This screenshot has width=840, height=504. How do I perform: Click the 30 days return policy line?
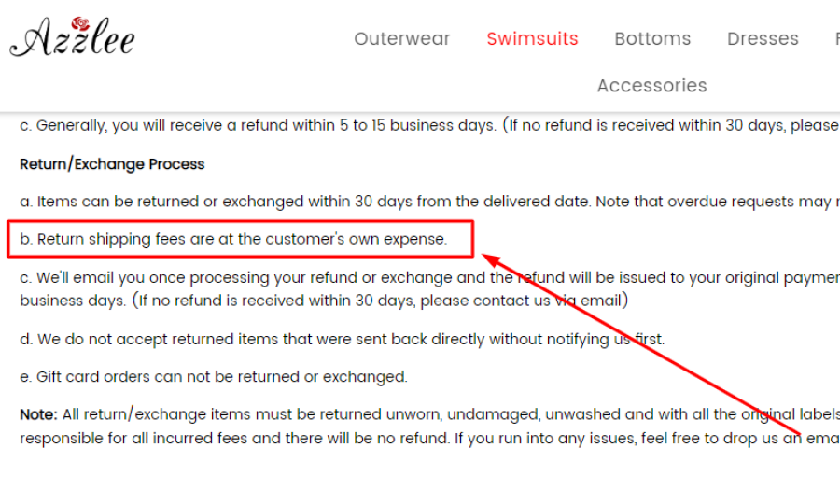tap(429, 202)
